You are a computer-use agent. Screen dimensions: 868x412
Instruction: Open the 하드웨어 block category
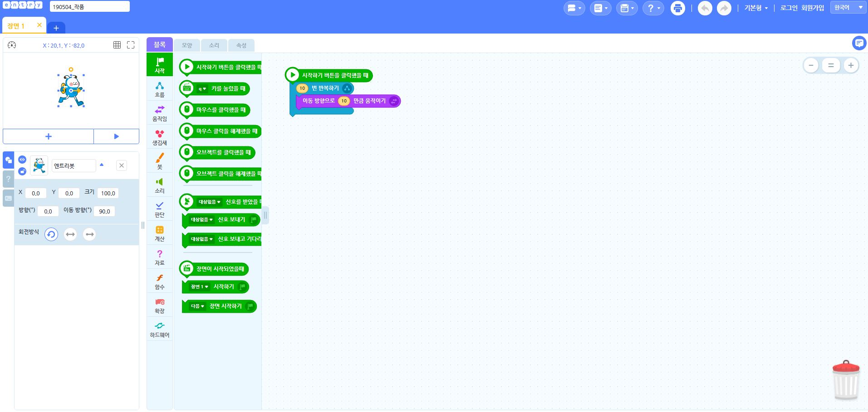[160, 330]
